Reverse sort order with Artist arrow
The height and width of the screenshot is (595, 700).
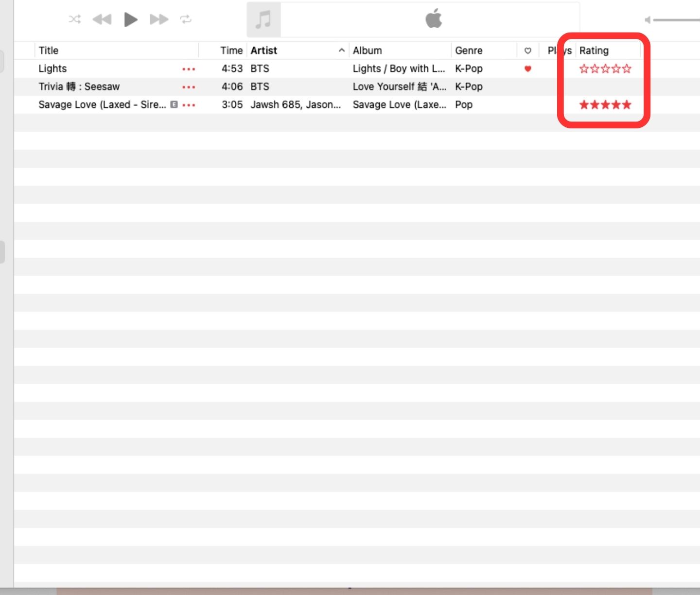click(342, 51)
